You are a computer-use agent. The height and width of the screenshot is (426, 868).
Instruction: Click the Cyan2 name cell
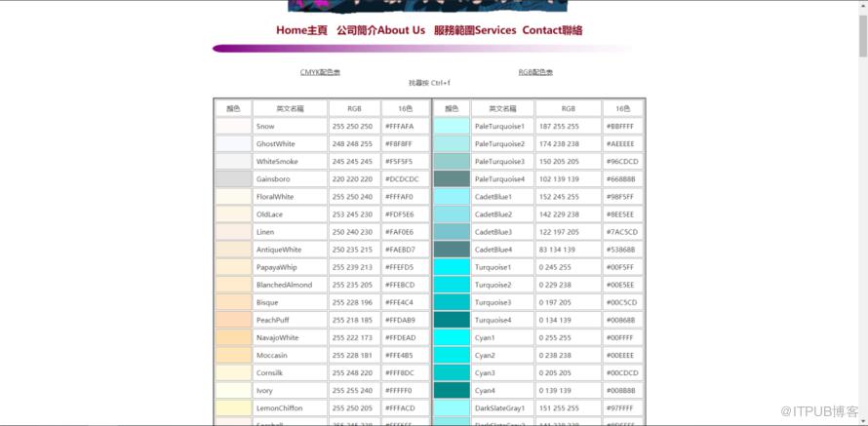click(502, 355)
